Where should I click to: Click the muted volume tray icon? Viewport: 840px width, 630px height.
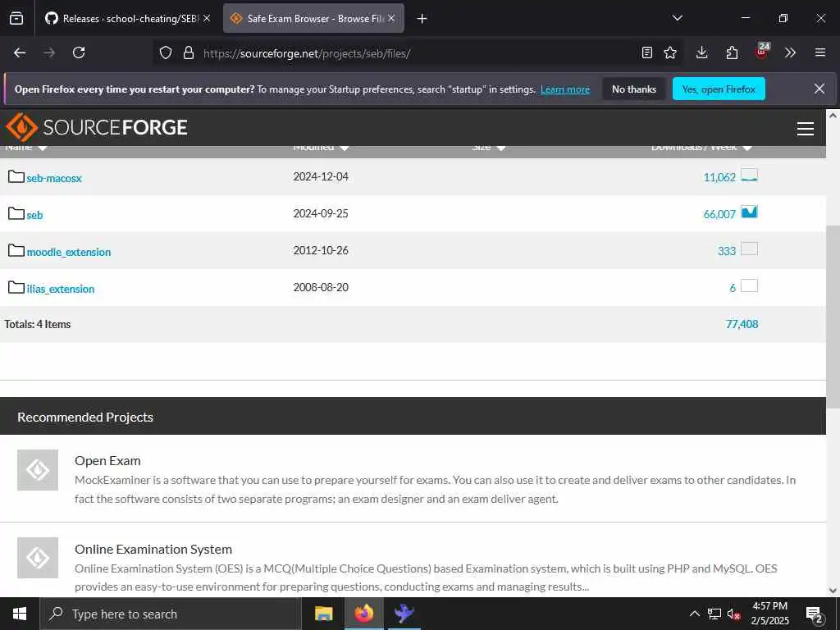point(733,614)
